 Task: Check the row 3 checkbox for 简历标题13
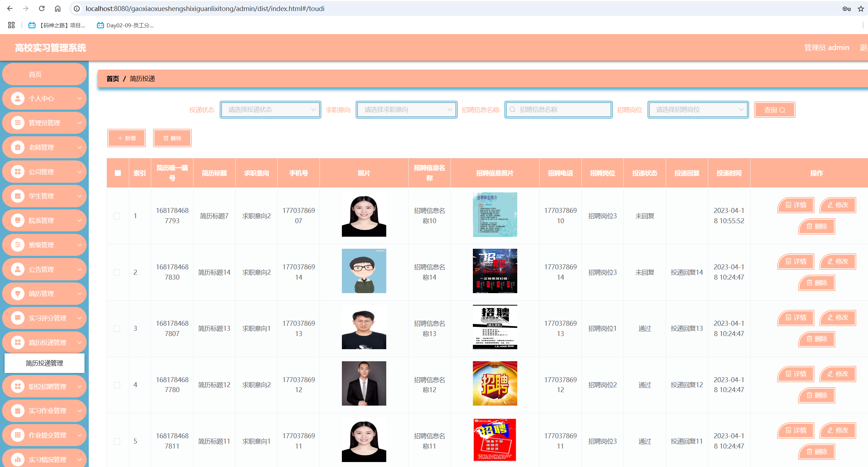click(117, 329)
